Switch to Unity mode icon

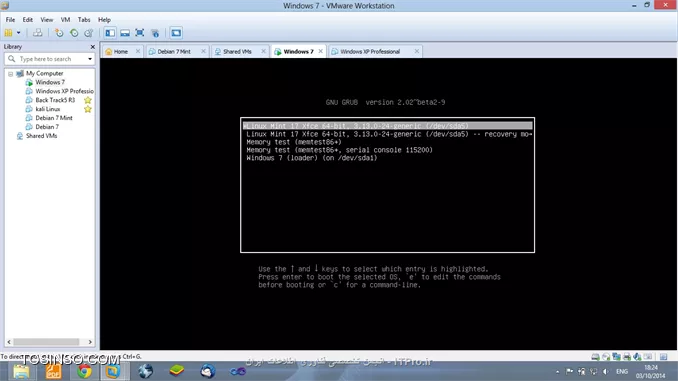click(x=155, y=33)
